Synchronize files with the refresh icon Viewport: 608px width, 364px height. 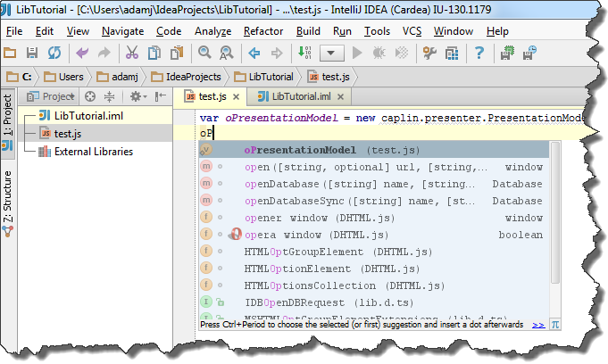[54, 53]
